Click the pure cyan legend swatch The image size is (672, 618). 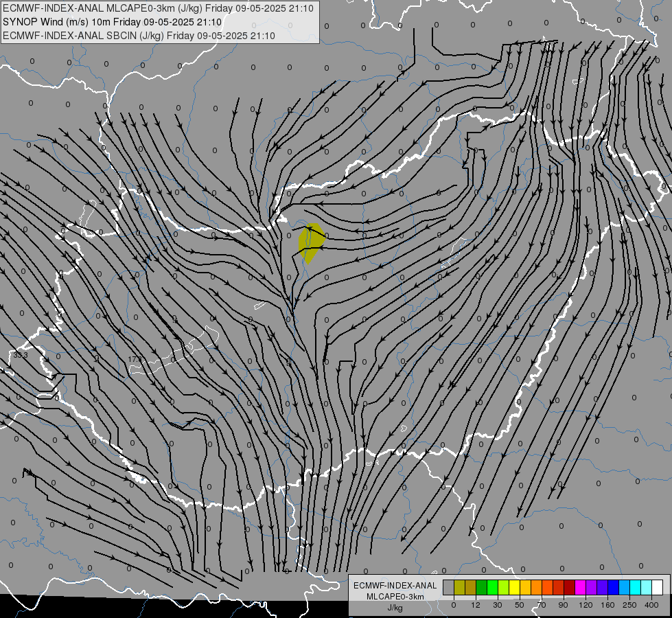pos(636,587)
